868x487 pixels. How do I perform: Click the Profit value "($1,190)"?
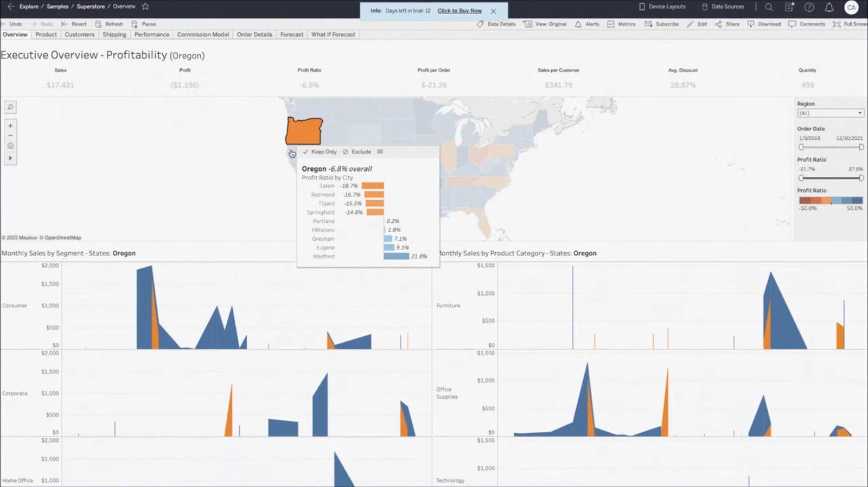pos(185,85)
